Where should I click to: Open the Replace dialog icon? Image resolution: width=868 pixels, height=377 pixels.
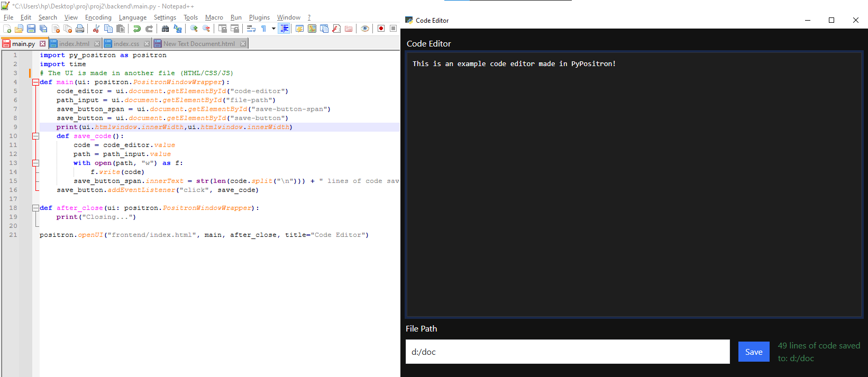177,29
